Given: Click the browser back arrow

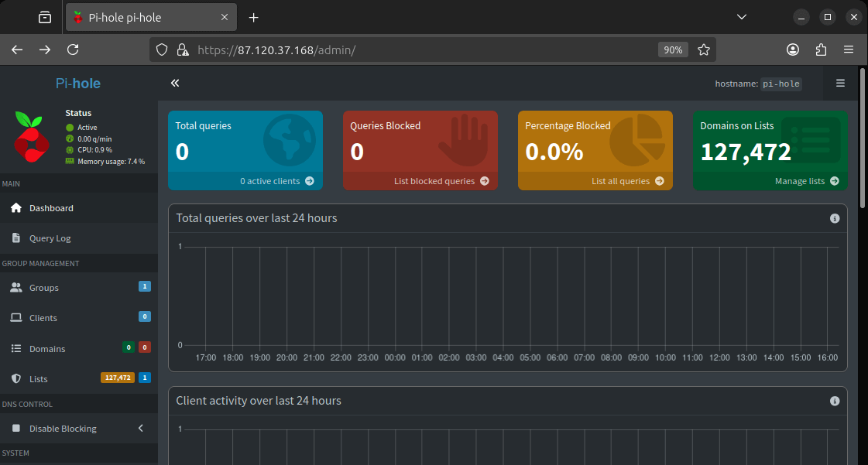Looking at the screenshot, I should 17,50.
